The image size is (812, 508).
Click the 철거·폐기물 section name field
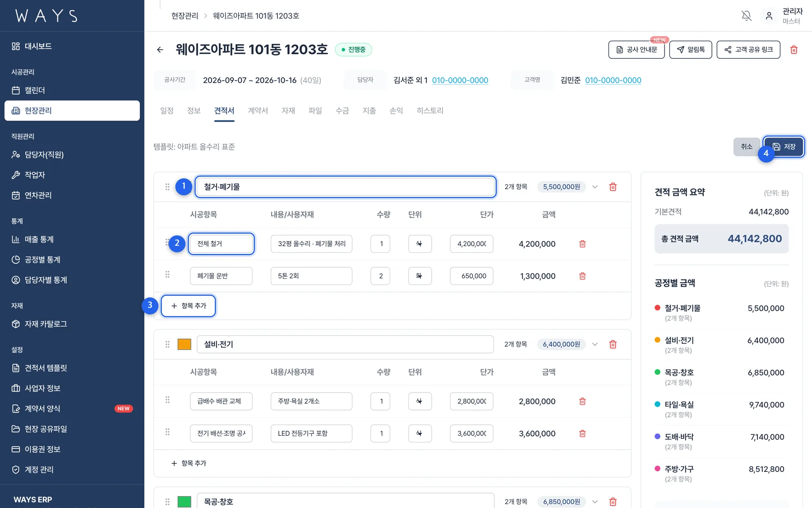pyautogui.click(x=346, y=187)
